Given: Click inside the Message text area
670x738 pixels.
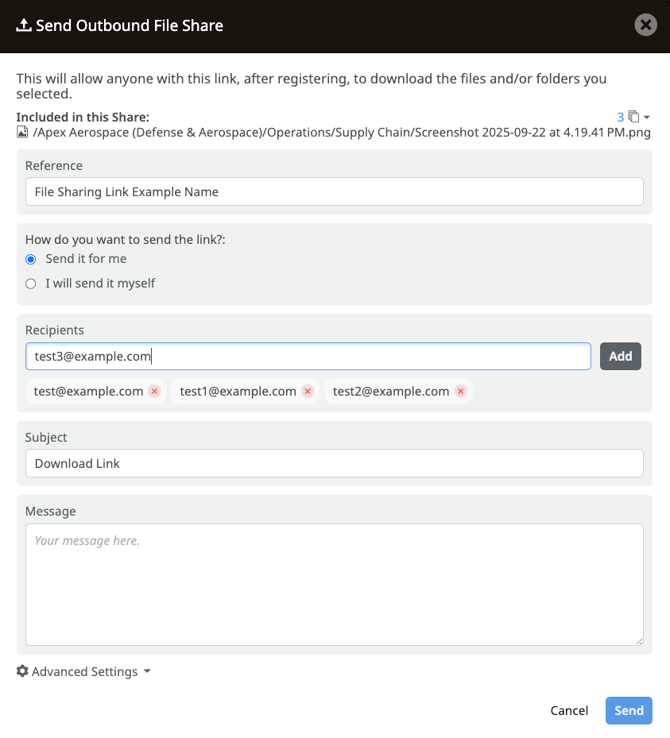Looking at the screenshot, I should click(334, 585).
